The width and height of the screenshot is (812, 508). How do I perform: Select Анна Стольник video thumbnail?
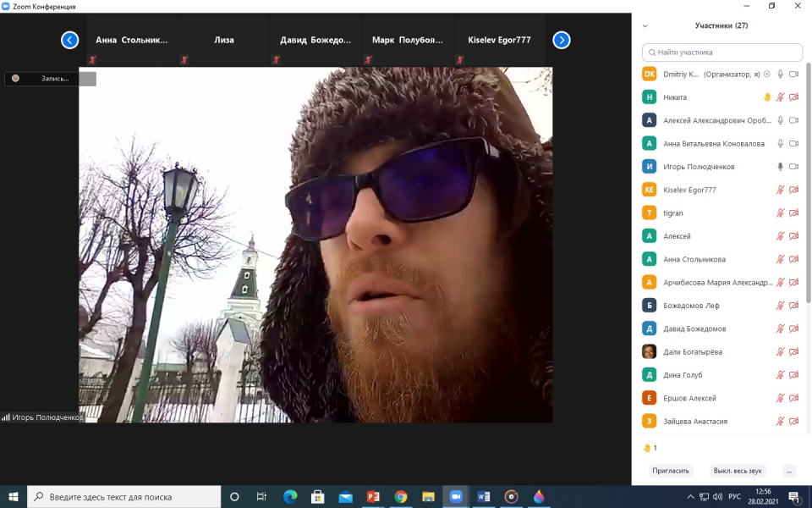tap(132, 40)
